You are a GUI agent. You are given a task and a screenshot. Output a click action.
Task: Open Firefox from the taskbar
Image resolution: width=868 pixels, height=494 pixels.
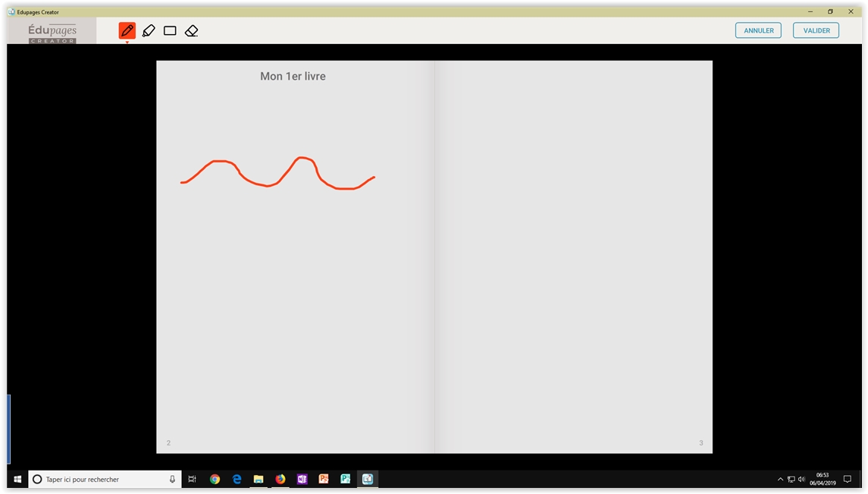(280, 480)
